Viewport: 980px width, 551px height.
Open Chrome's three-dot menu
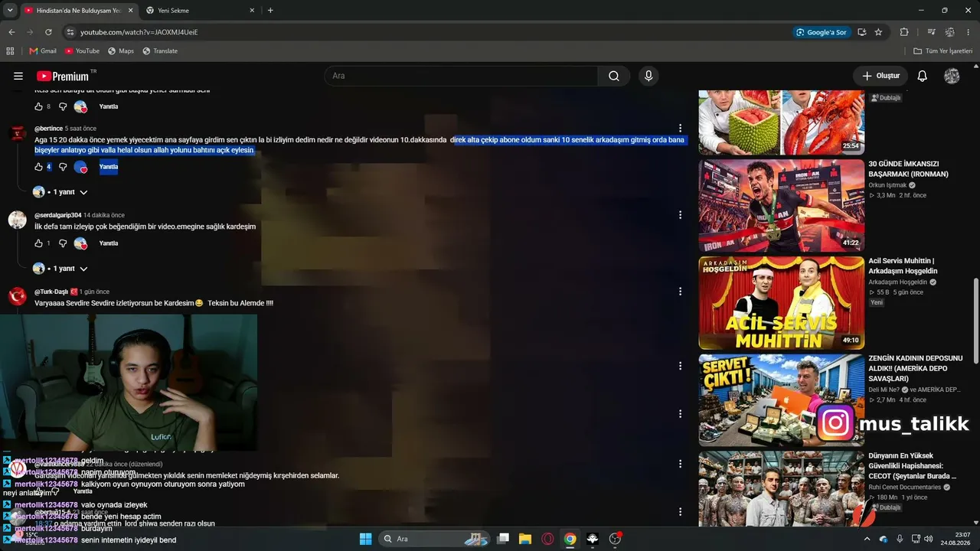969,32
